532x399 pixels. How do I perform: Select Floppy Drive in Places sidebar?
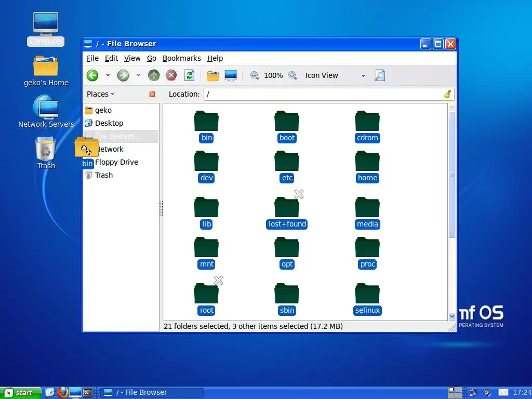pyautogui.click(x=121, y=162)
